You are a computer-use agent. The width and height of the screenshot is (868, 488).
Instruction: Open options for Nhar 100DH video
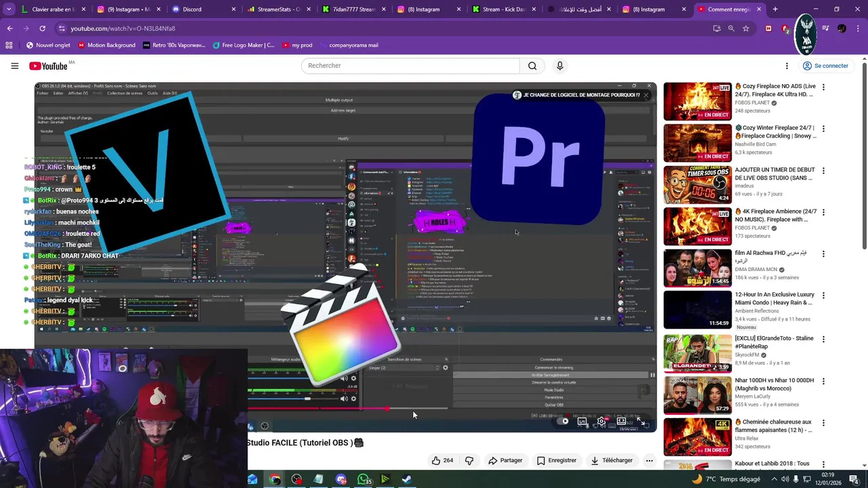tap(823, 382)
